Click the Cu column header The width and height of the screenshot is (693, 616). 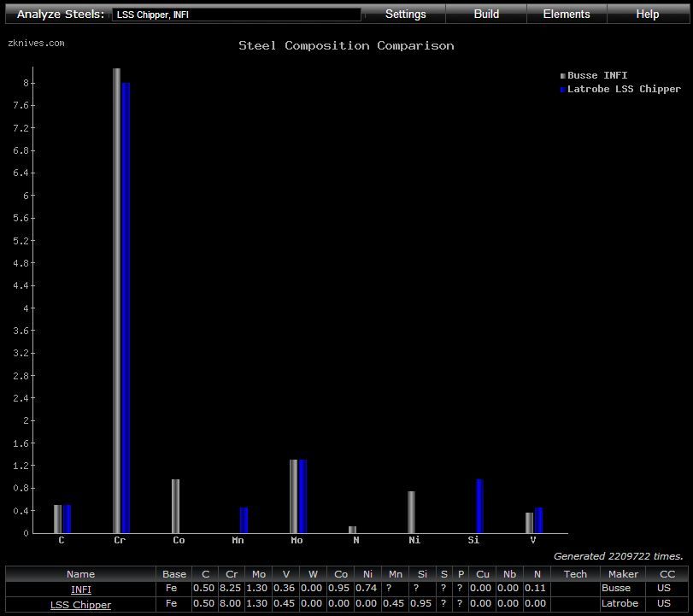483,574
